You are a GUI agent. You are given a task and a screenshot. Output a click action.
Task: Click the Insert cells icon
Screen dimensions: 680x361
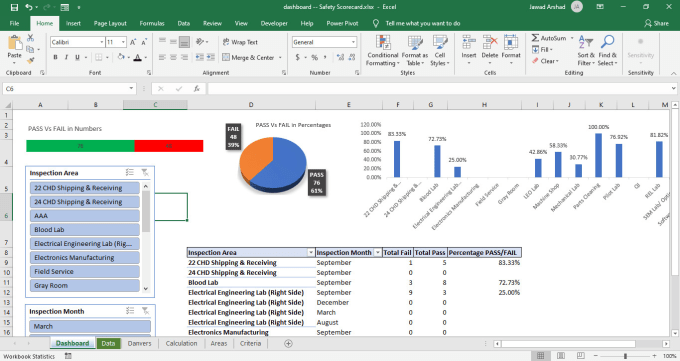pyautogui.click(x=468, y=43)
